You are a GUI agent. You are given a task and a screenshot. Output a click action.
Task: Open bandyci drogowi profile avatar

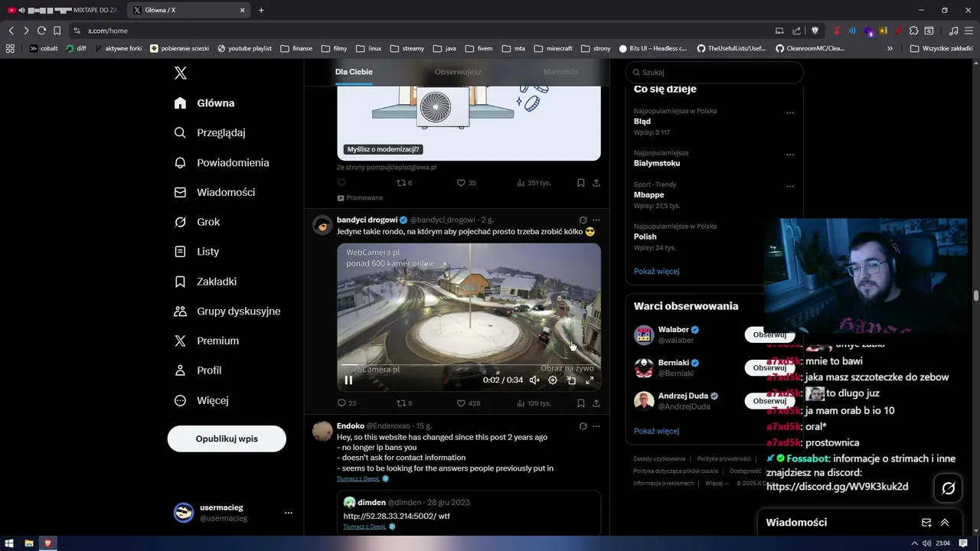click(322, 225)
